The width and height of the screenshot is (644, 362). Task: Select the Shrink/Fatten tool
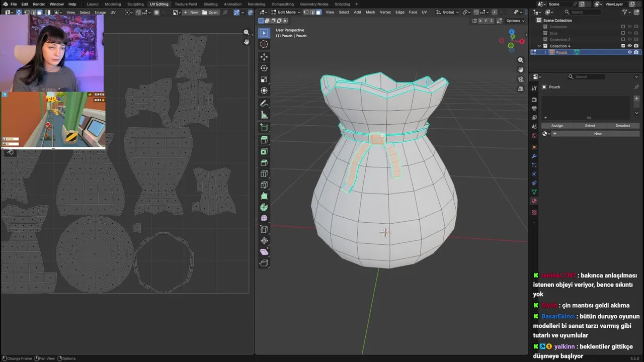coord(264,241)
